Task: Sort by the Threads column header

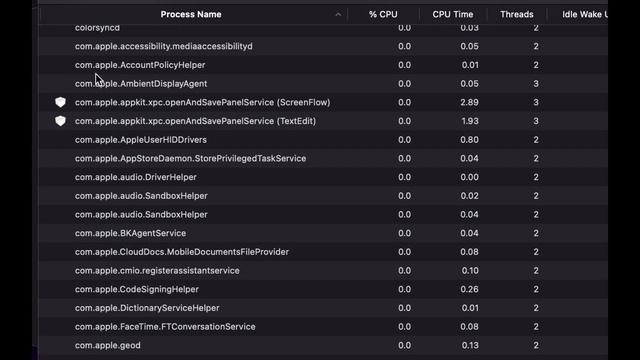Action: pos(517,14)
